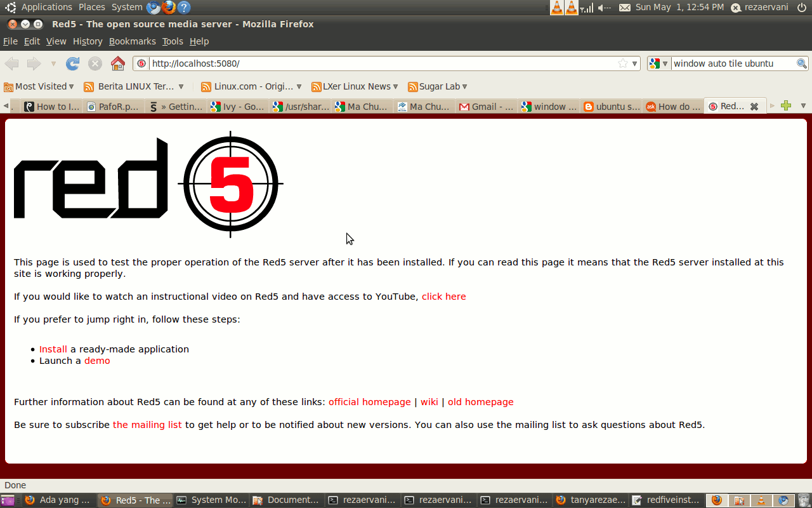Open the old homepage link
This screenshot has width=812, height=508.
(481, 402)
